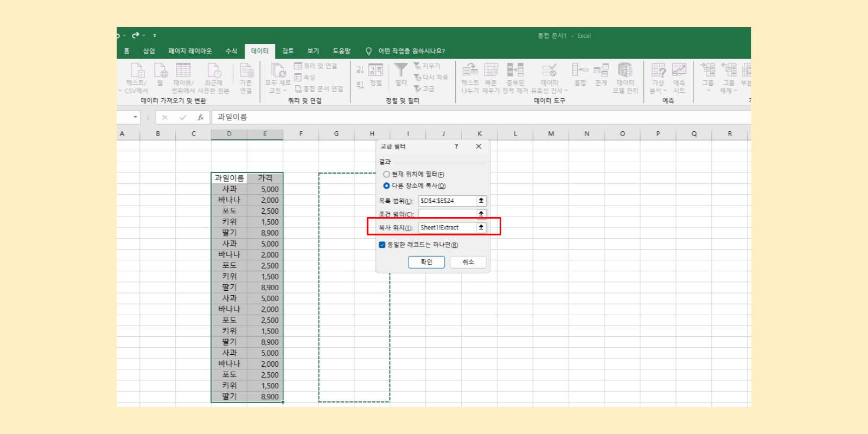The height and width of the screenshot is (434, 868).
Task: Open Queries & Connections (쿼리 및 연결)
Action: tap(316, 66)
